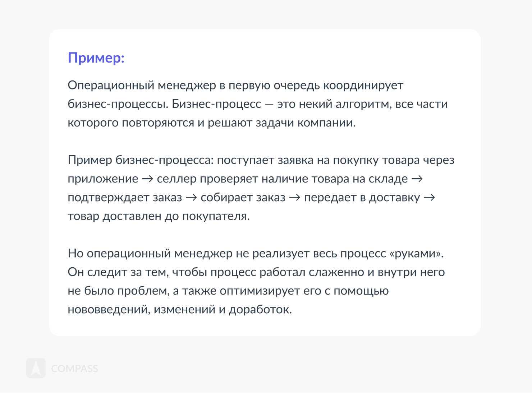Image resolution: width=532 pixels, height=393 pixels.
Task: Click the purple "Пример:" heading
Action: tap(96, 58)
